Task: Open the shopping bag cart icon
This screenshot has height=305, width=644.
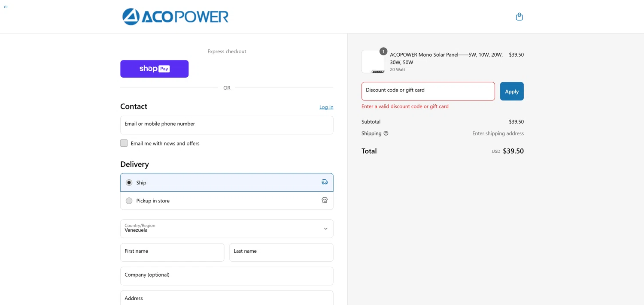Action: (519, 17)
